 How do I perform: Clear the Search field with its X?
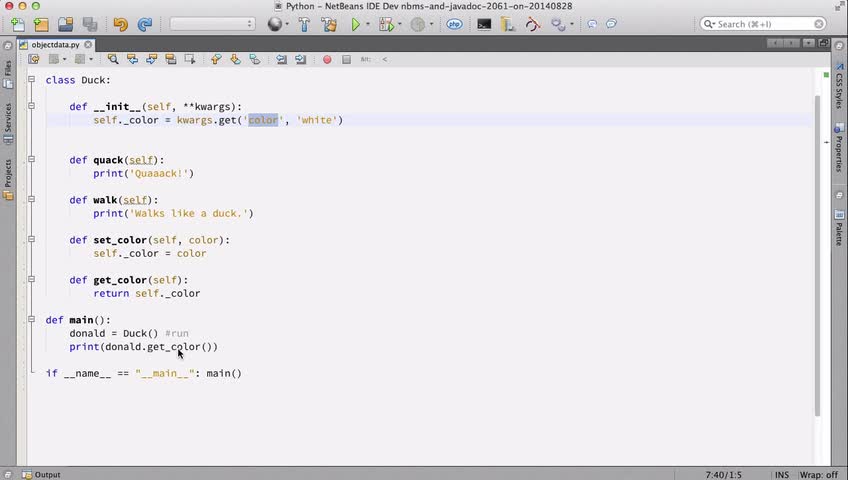[x=819, y=24]
